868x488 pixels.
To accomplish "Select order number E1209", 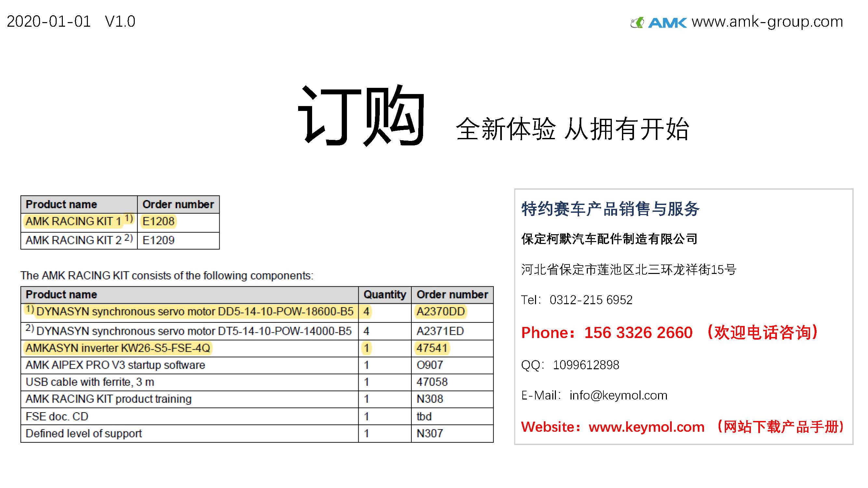I will [158, 240].
